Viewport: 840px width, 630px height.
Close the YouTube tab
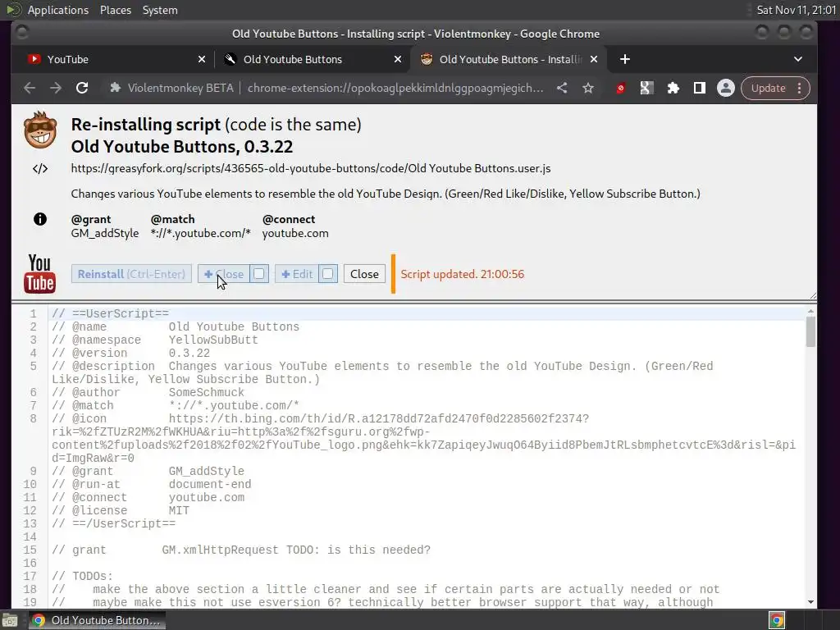202,59
